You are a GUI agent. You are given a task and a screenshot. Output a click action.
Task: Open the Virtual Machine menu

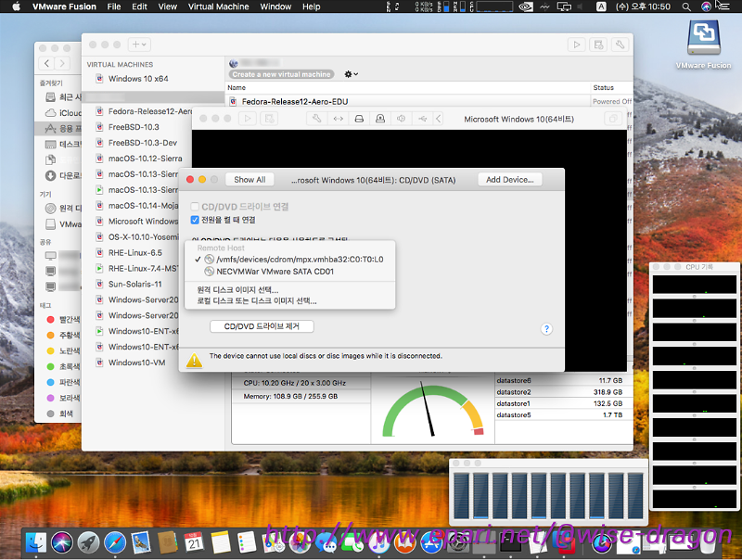[219, 6]
